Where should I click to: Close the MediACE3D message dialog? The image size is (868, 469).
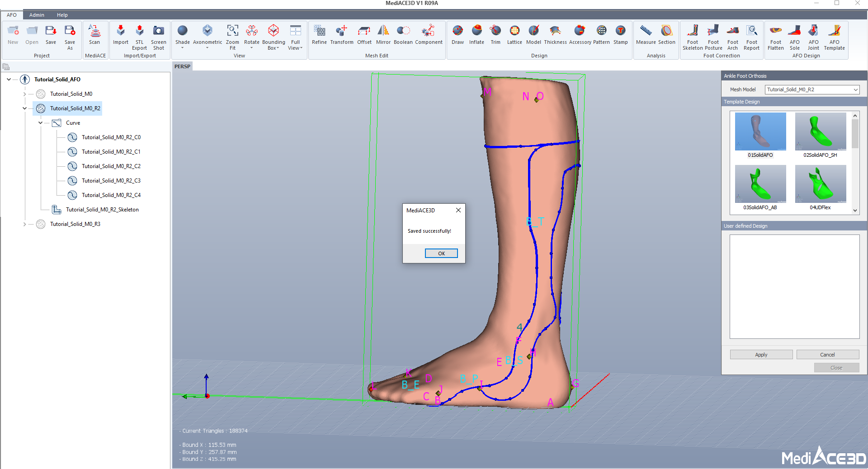458,210
